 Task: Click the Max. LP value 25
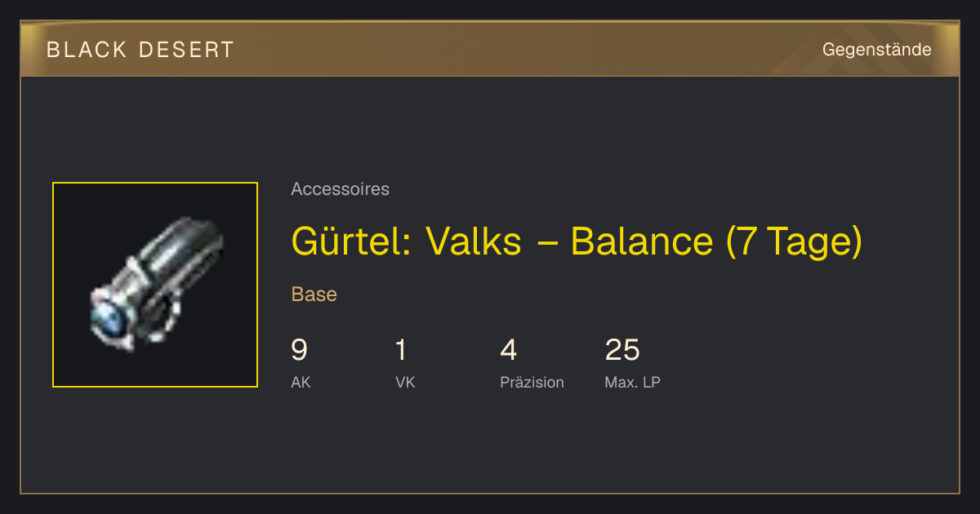tap(622, 350)
